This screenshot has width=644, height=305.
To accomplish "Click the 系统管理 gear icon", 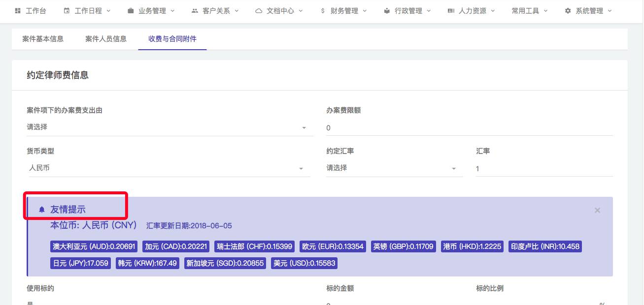I will [x=568, y=11].
